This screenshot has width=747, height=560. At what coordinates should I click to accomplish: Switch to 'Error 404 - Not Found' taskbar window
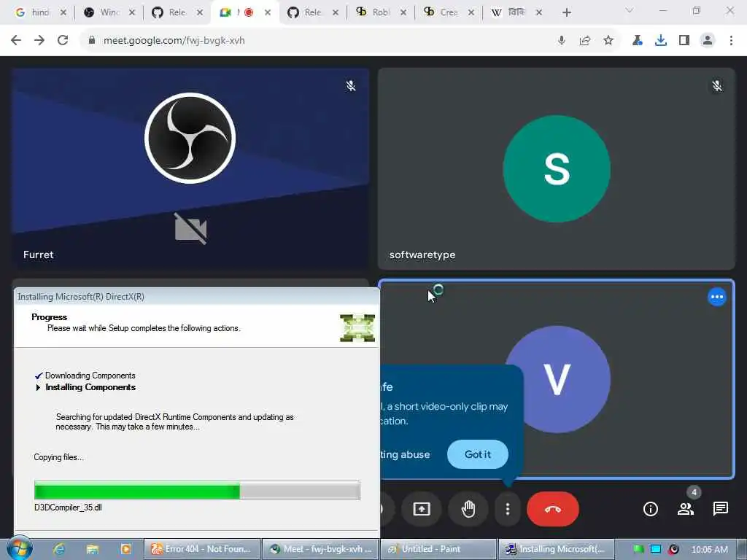pyautogui.click(x=203, y=549)
